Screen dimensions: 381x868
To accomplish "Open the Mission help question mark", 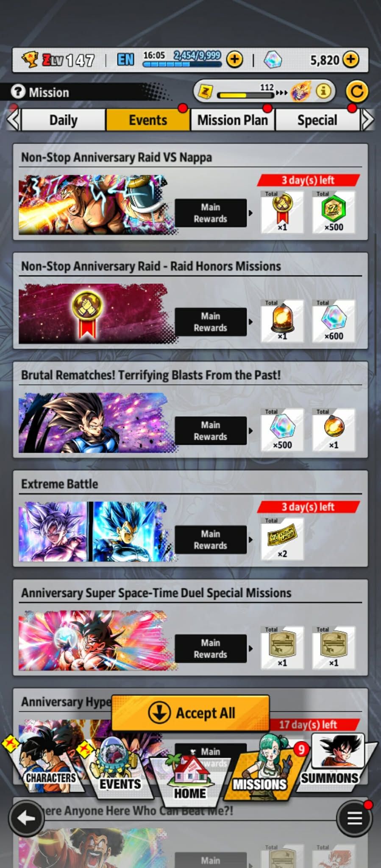I will [x=18, y=92].
